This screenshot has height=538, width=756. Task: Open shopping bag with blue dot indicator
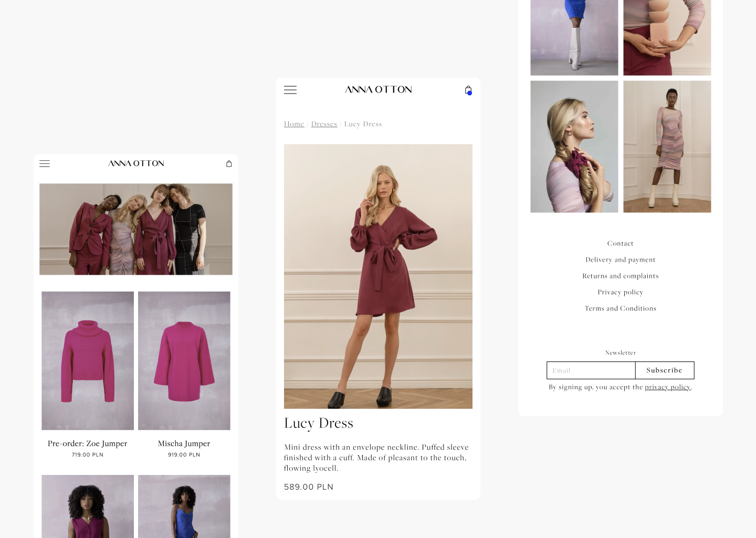tap(468, 90)
